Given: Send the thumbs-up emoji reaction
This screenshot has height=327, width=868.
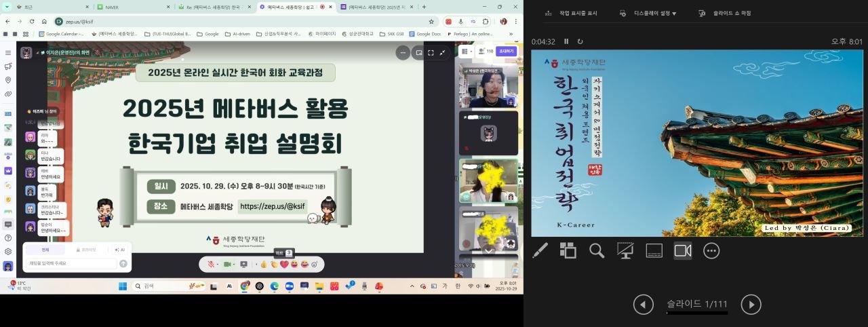Looking at the screenshot, I should tap(264, 264).
